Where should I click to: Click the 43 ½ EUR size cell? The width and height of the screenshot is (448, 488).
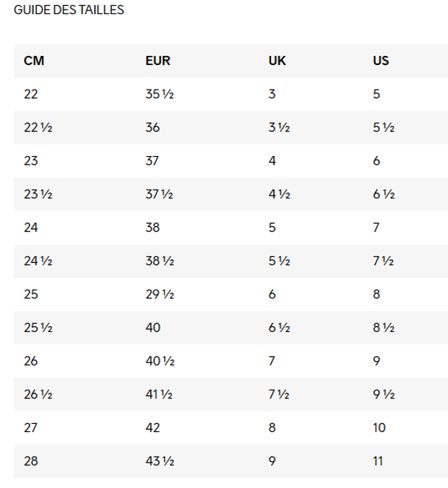coord(159,461)
